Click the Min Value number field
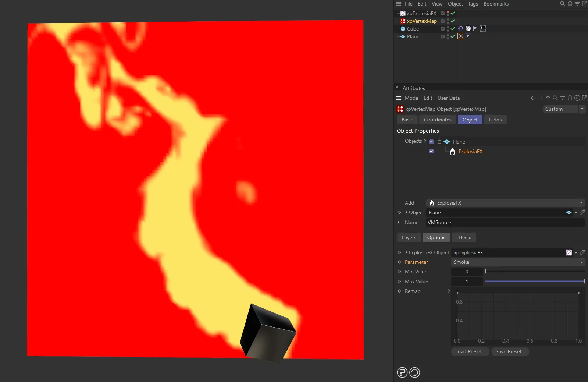 [467, 272]
